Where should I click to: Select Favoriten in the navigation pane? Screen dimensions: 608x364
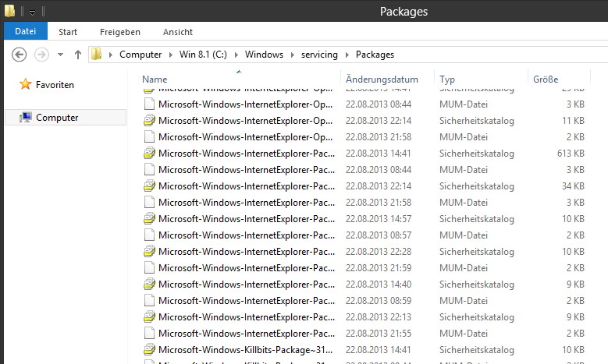coord(55,84)
